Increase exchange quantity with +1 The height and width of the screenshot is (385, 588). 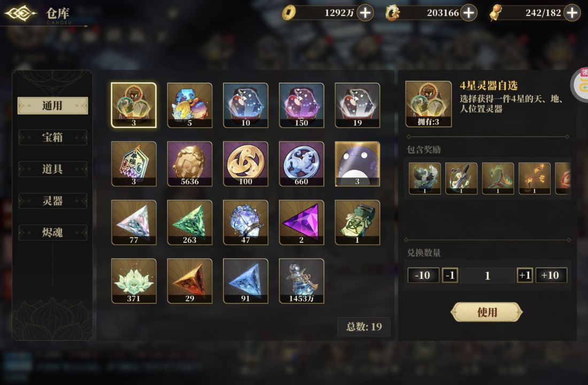click(524, 275)
